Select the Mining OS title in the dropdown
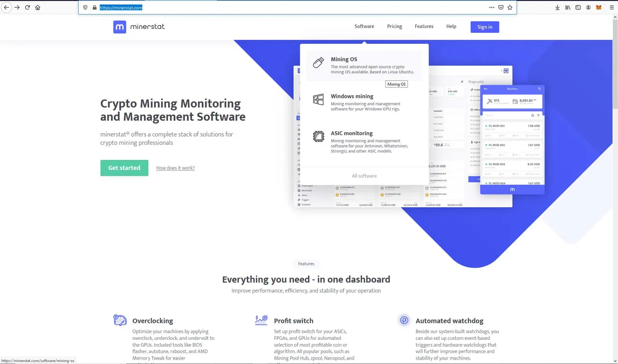 pyautogui.click(x=344, y=59)
